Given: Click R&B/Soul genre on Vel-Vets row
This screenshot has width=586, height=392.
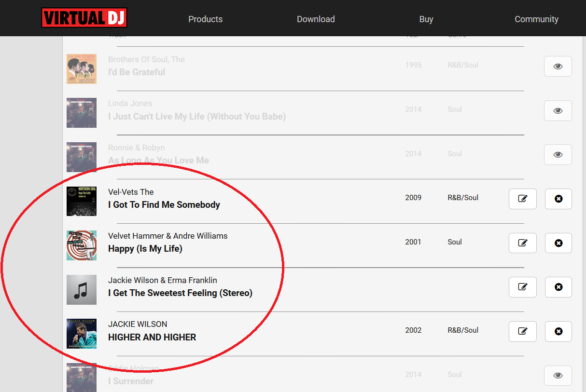Looking at the screenshot, I should tap(463, 198).
